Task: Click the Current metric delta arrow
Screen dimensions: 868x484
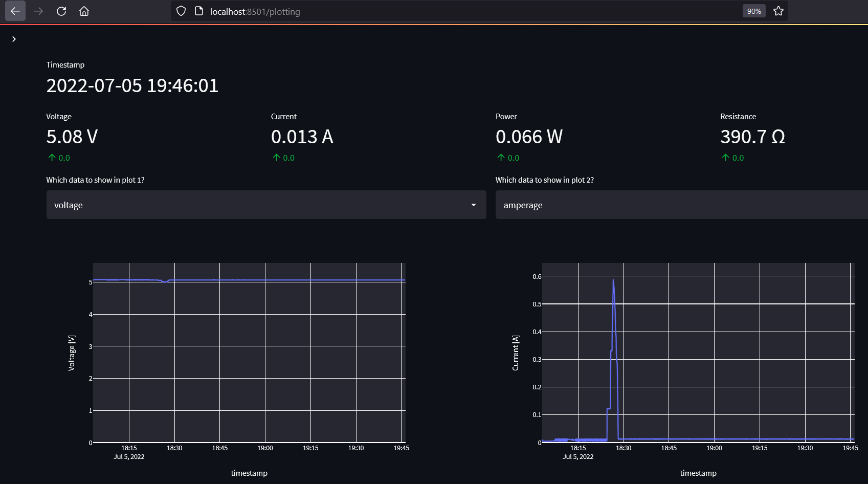Action: coord(276,158)
